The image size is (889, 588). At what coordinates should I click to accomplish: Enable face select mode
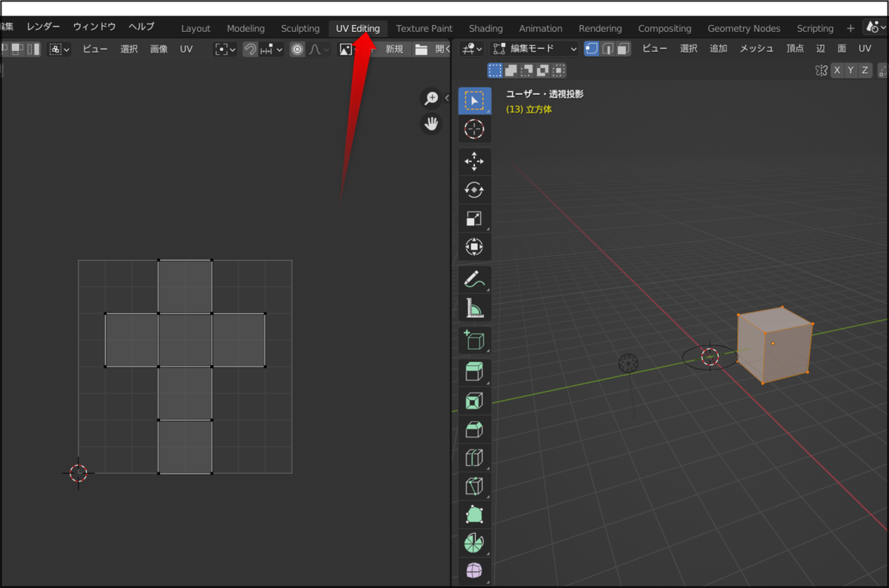pyautogui.click(x=623, y=49)
